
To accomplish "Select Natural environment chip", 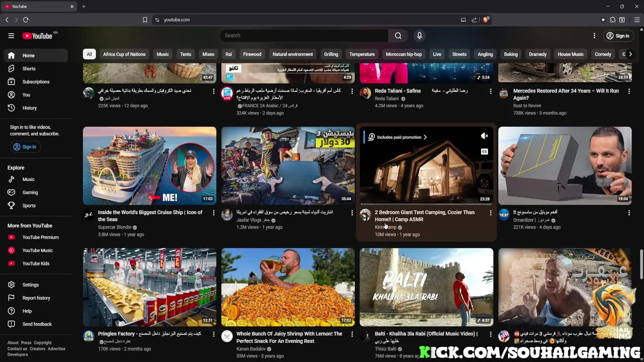I will coord(293,54).
